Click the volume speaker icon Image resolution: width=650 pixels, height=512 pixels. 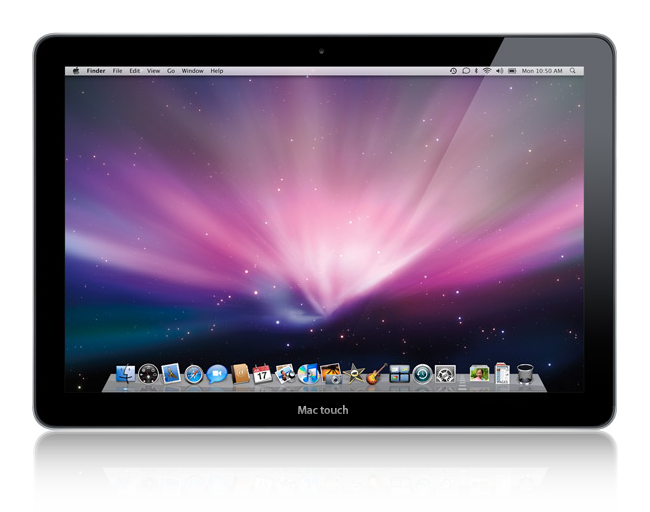(x=500, y=71)
